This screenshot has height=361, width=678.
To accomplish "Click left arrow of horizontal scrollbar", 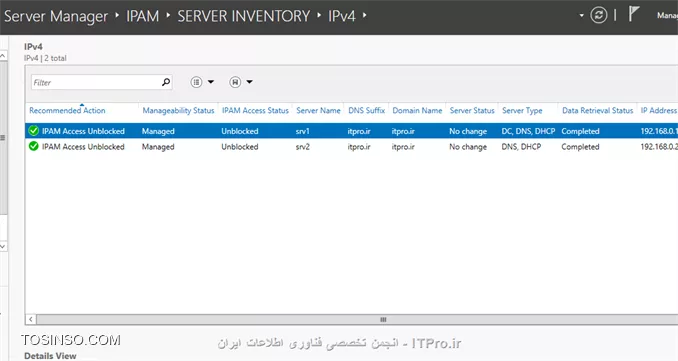I will [x=31, y=319].
